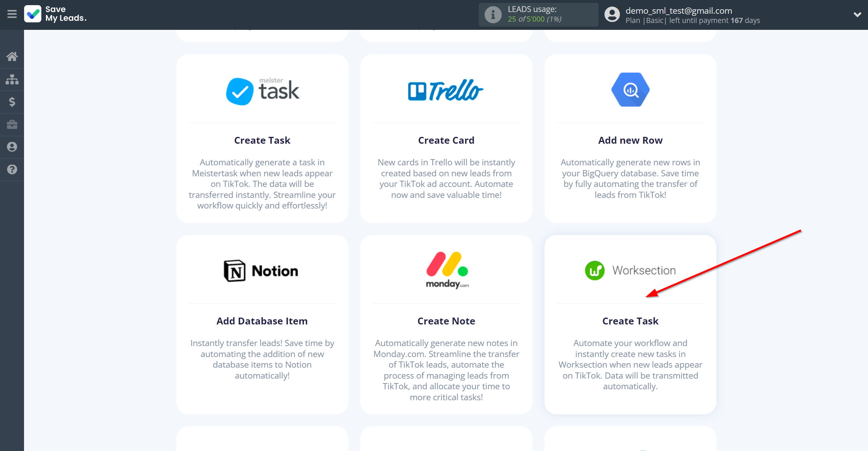Select the monday.com logo

tap(447, 271)
